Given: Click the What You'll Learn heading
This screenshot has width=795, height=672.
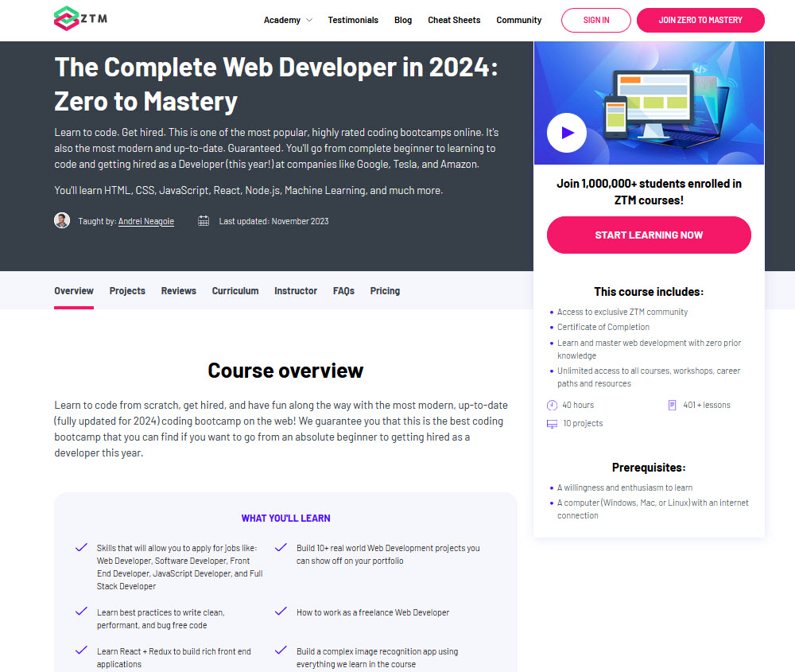Looking at the screenshot, I should [285, 518].
